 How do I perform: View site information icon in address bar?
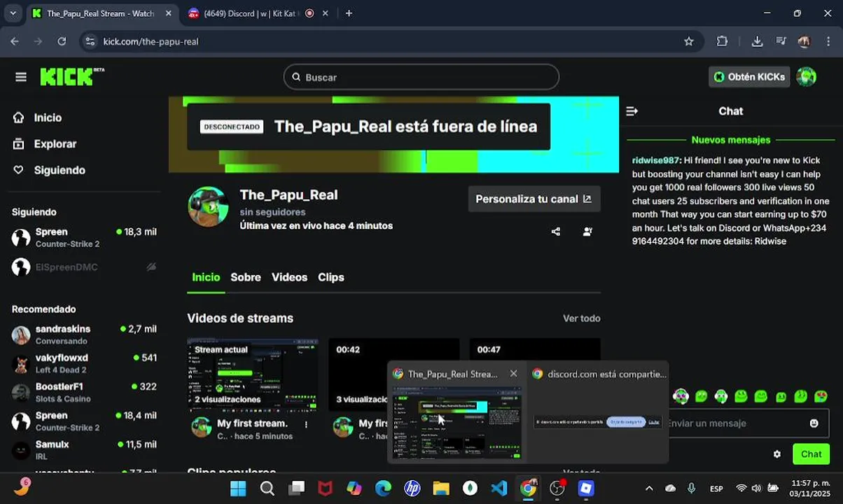tap(90, 41)
